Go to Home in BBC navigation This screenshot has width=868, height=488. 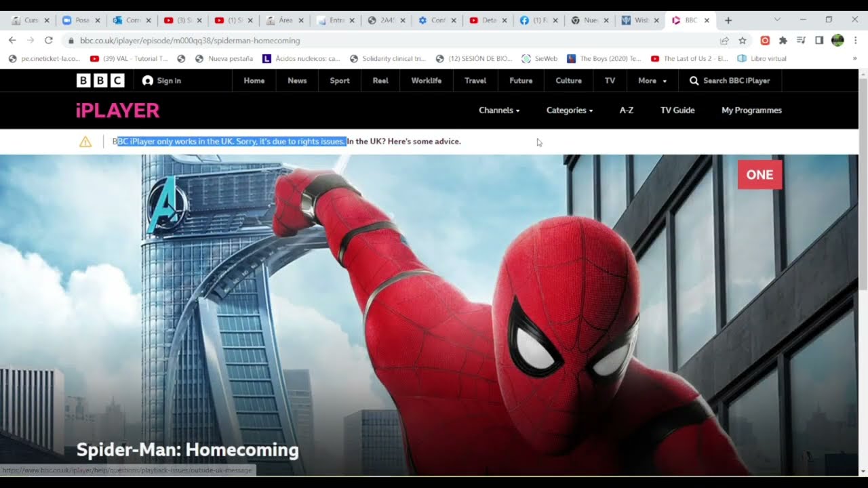(x=254, y=81)
